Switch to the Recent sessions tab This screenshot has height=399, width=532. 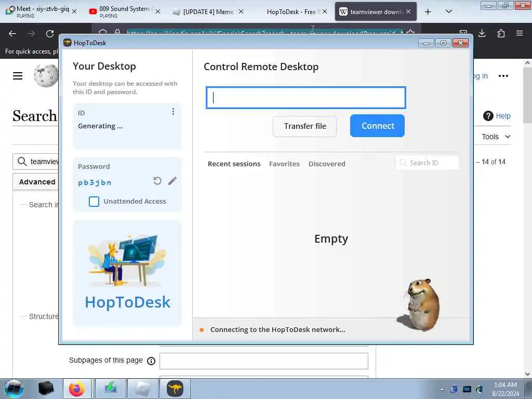(234, 164)
